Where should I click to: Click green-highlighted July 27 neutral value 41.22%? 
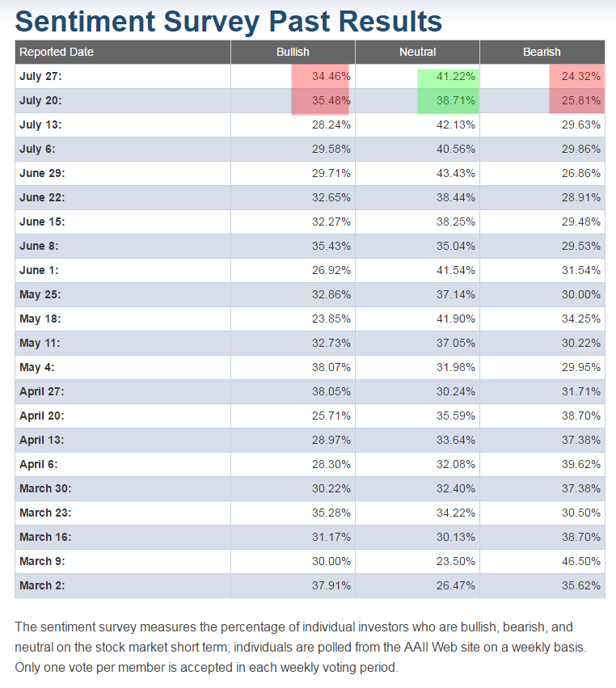click(x=455, y=77)
